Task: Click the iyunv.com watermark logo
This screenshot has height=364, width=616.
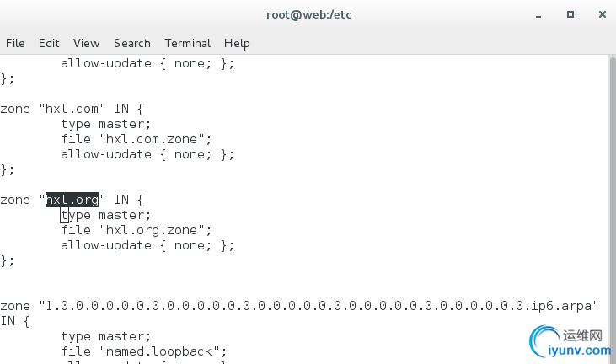Action: coord(570,341)
